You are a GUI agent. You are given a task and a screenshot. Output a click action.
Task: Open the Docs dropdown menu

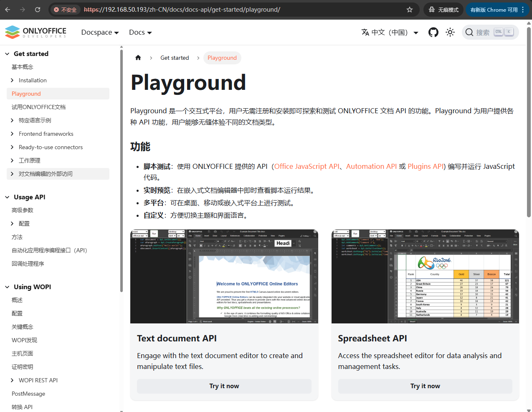[140, 32]
